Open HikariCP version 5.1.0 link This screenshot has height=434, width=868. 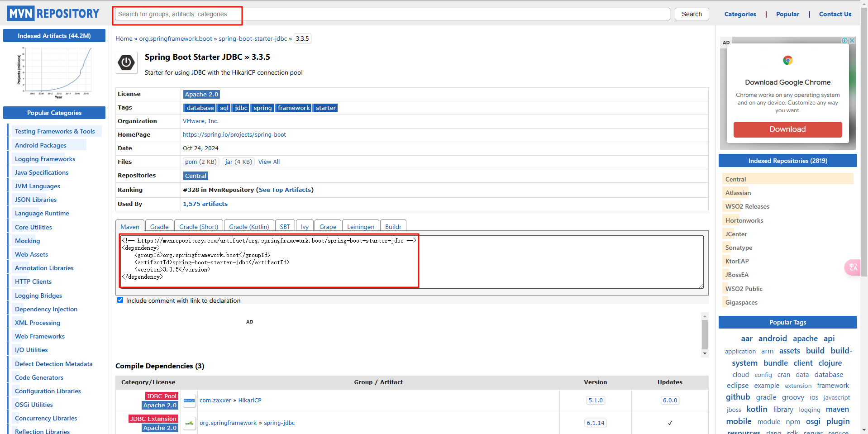[x=596, y=401]
